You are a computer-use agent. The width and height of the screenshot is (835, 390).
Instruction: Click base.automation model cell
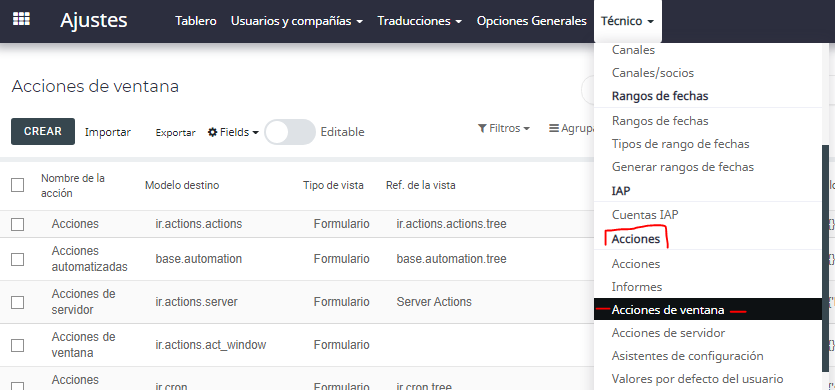coord(199,259)
